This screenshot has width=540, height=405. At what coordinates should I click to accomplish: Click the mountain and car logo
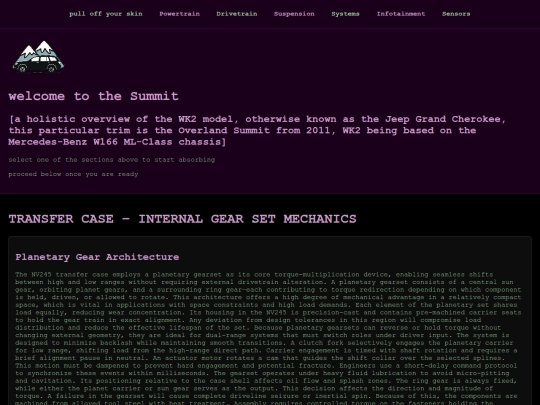38,57
